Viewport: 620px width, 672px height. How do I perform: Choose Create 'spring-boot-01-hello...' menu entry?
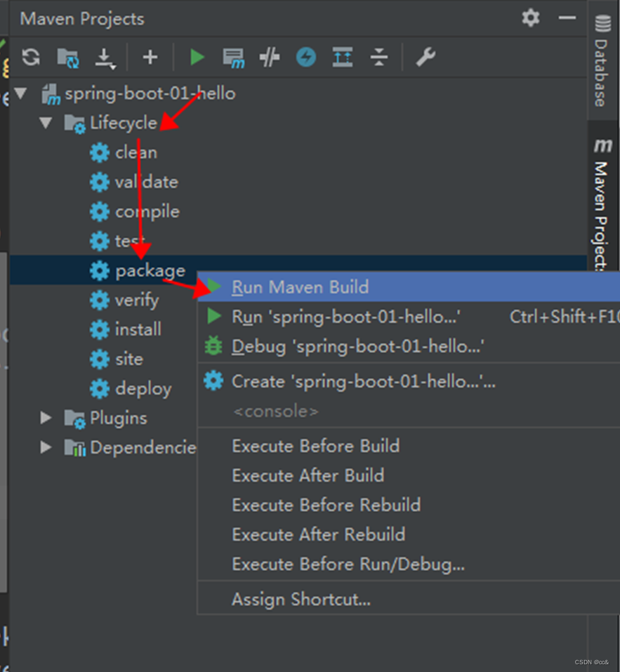point(409,381)
